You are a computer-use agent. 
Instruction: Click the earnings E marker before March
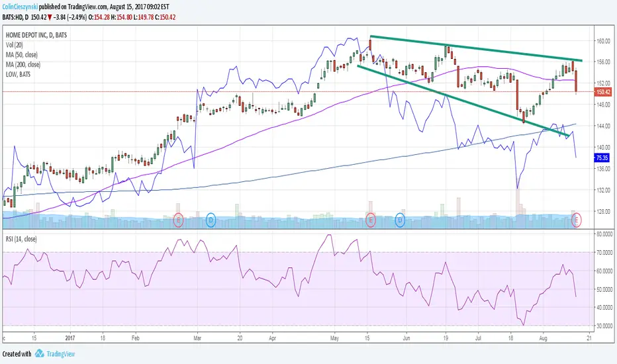pos(178,220)
